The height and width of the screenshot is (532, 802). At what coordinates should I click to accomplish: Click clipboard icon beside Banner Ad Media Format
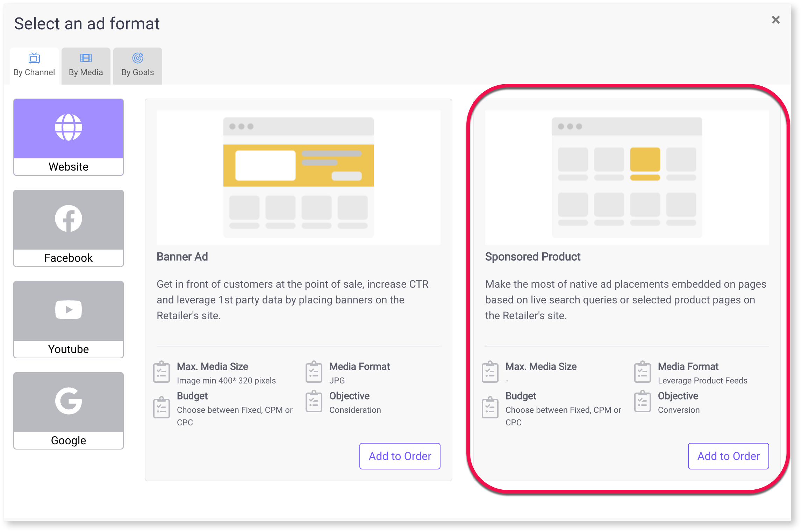[x=314, y=372]
